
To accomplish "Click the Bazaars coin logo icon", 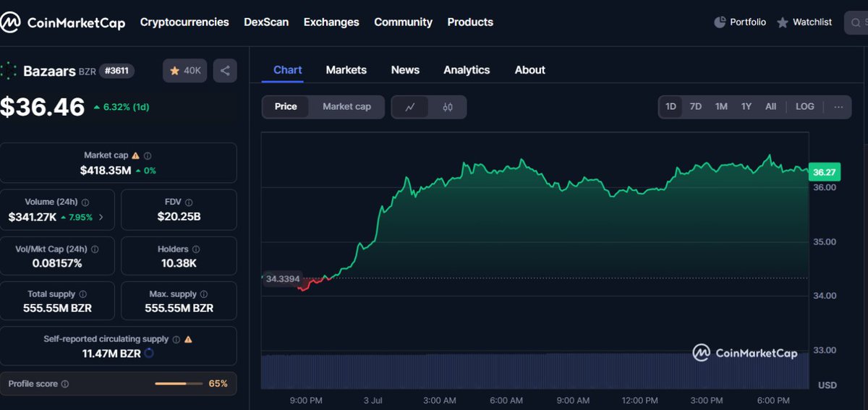I will pyautogui.click(x=9, y=71).
